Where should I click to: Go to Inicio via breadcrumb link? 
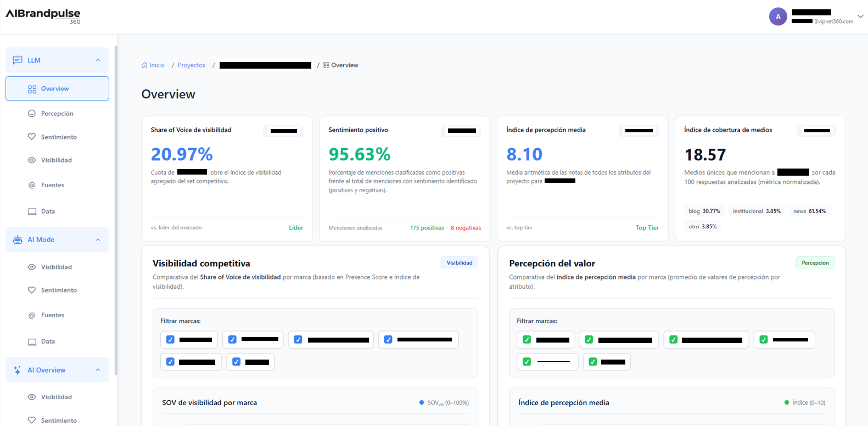click(x=156, y=65)
